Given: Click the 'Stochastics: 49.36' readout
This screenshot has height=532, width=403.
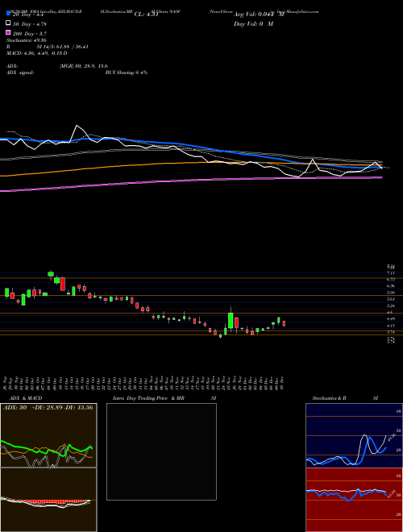Looking at the screenshot, I should [x=27, y=40].
